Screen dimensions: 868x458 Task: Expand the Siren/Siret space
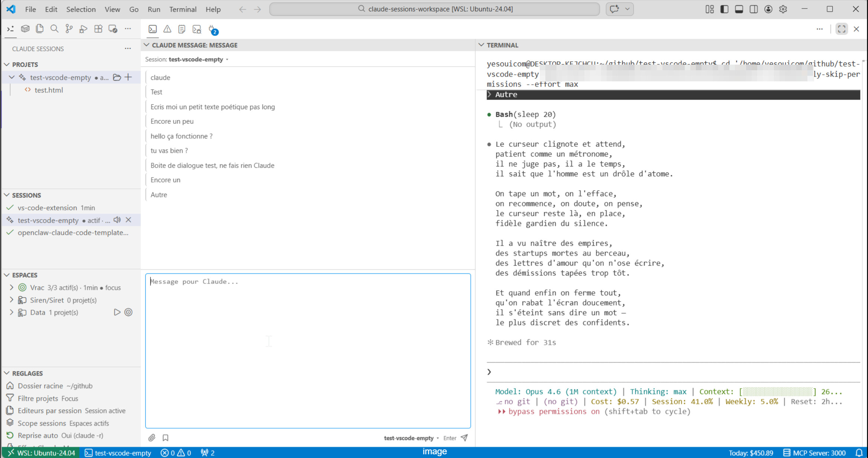(11, 300)
